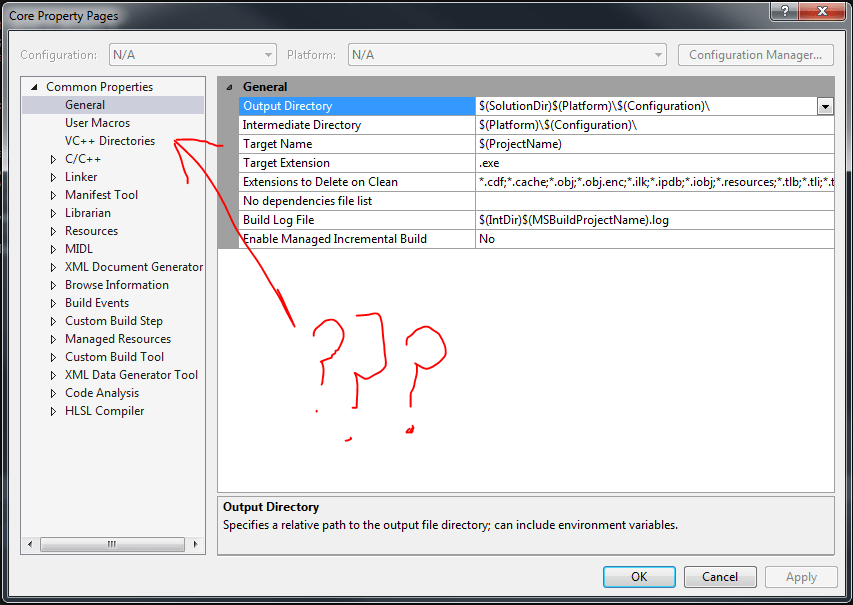
Task: Click the Help question mark icon
Action: pyautogui.click(x=783, y=11)
